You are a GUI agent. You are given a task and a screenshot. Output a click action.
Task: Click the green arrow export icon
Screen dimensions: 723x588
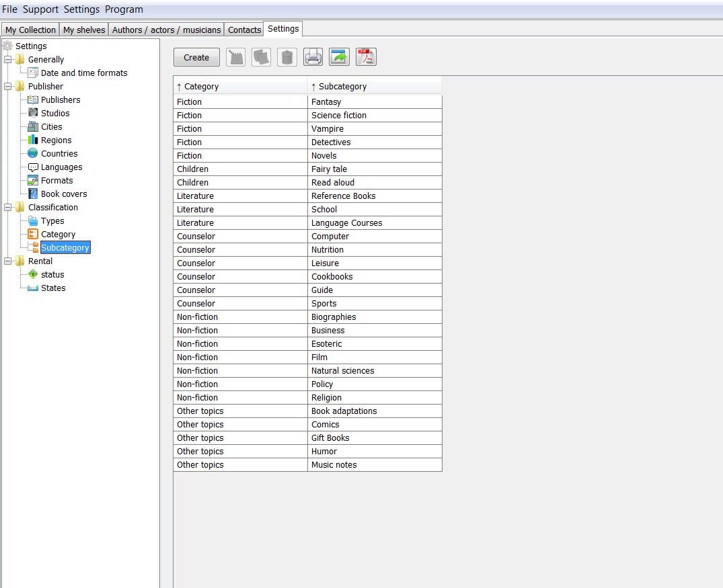tap(340, 57)
